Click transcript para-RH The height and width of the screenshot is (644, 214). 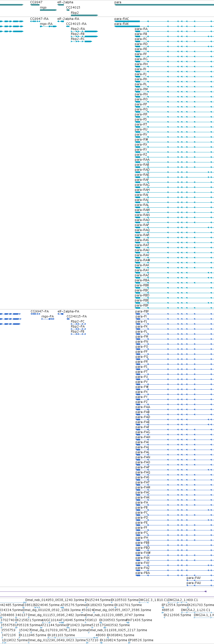pyautogui.click(x=141, y=64)
